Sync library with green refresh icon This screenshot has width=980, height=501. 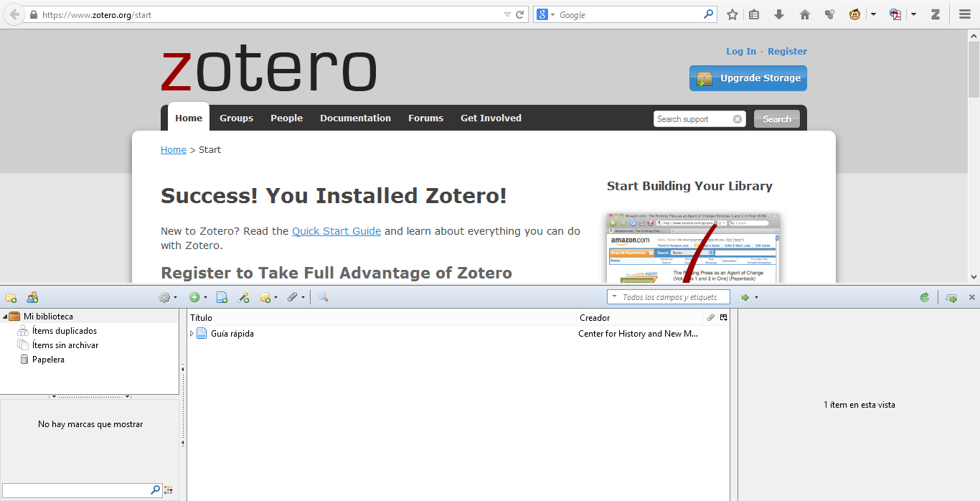coord(925,296)
